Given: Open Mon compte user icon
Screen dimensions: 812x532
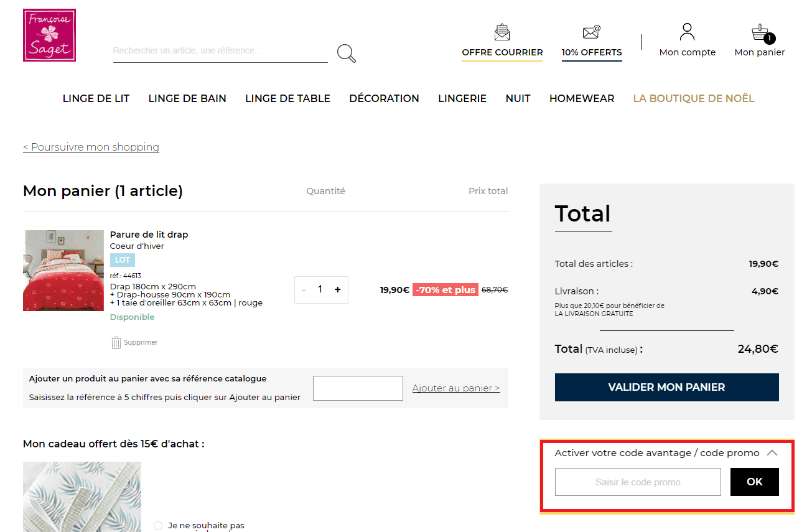Looking at the screenshot, I should coord(687,32).
